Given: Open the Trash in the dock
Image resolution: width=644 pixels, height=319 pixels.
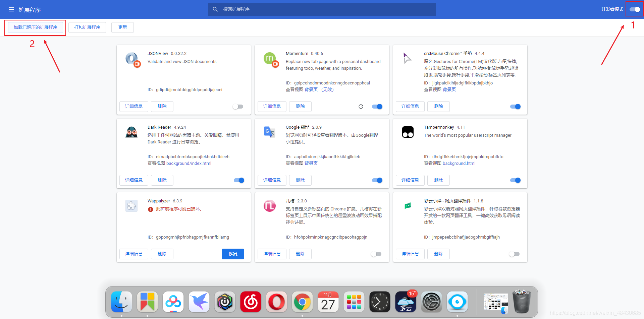Looking at the screenshot, I should (x=522, y=302).
